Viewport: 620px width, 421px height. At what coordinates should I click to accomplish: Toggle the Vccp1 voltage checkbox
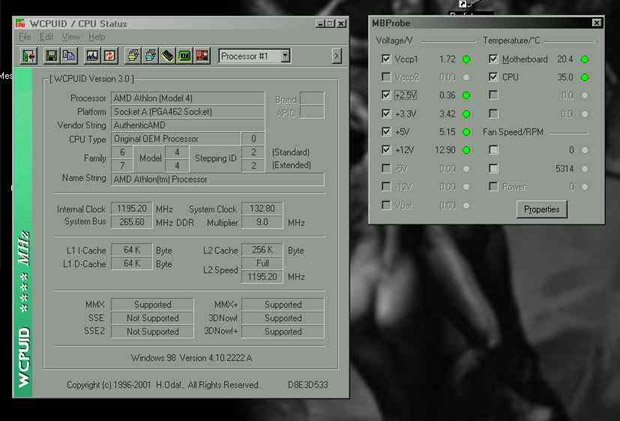click(386, 59)
